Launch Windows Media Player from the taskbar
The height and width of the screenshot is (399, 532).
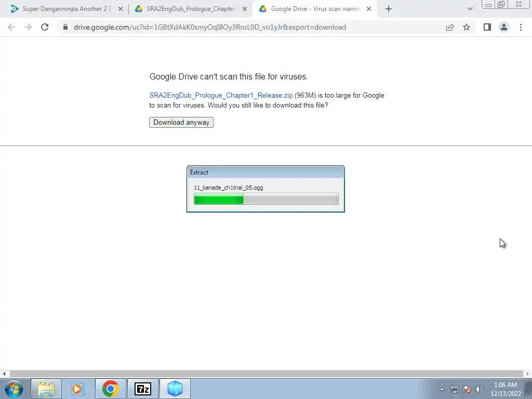(x=78, y=389)
